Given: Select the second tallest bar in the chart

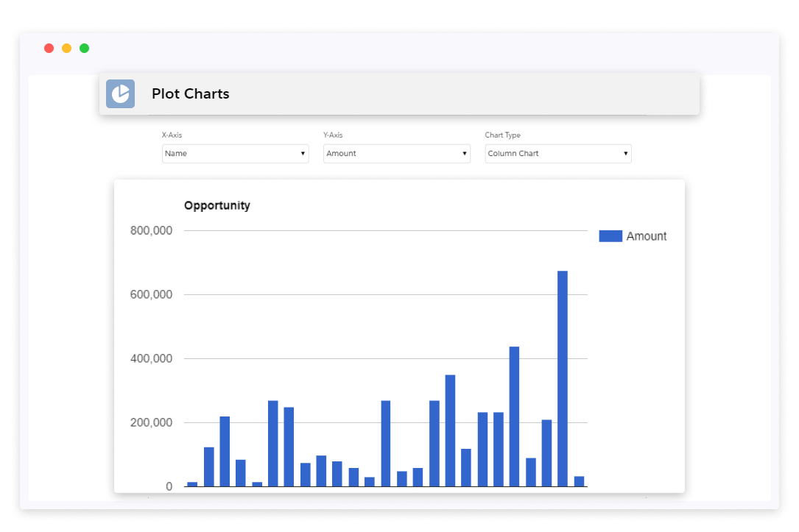Looking at the screenshot, I should coord(514,416).
